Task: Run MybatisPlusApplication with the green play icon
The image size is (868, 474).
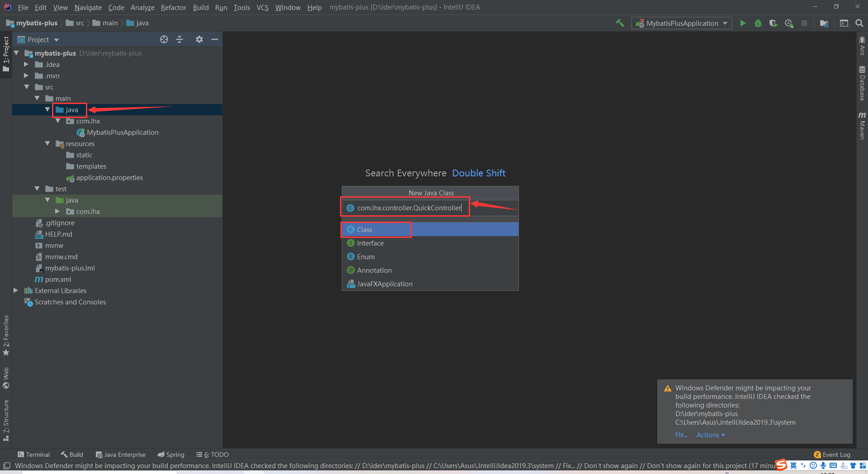Action: pyautogui.click(x=743, y=23)
